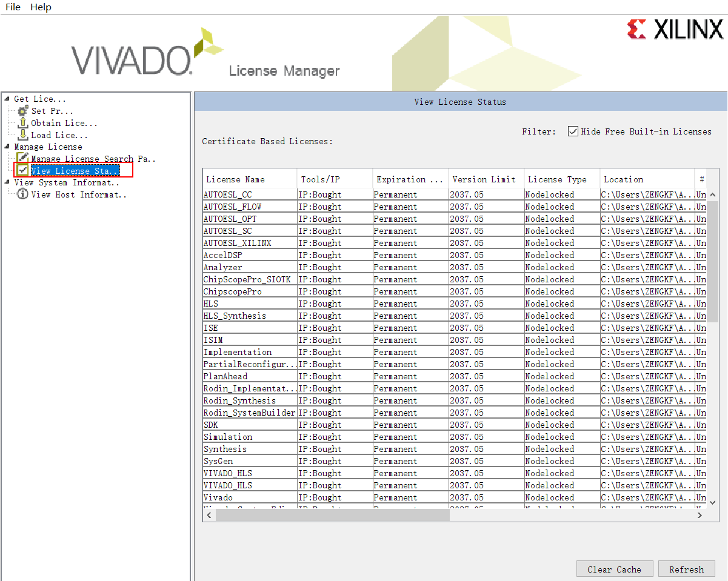Click the Refresh button
This screenshot has height=581, width=728.
tap(686, 569)
